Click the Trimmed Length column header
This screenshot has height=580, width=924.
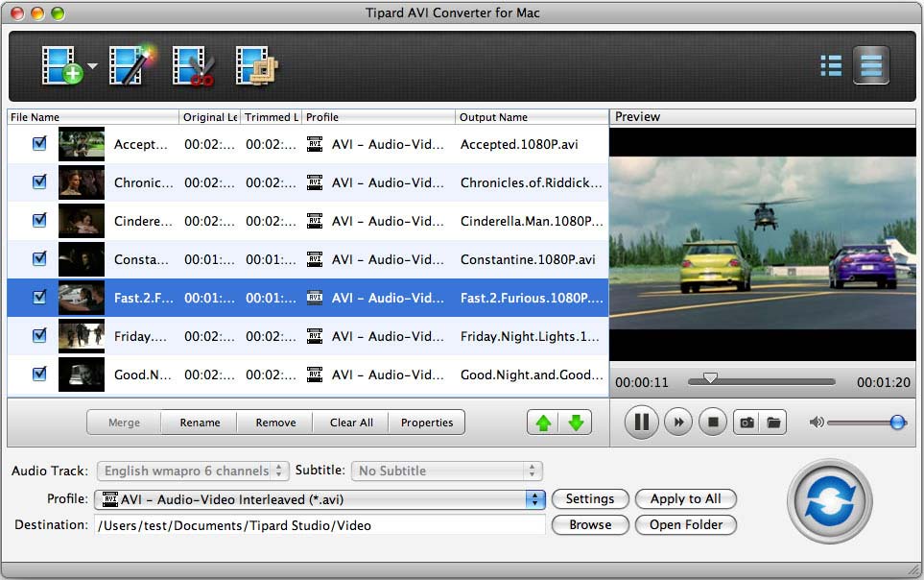tap(272, 117)
